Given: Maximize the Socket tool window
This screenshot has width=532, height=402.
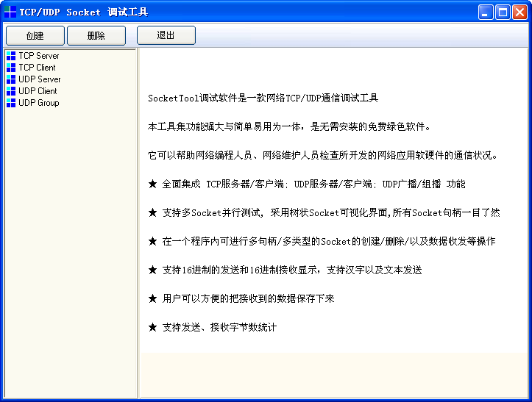Looking at the screenshot, I should (x=503, y=12).
